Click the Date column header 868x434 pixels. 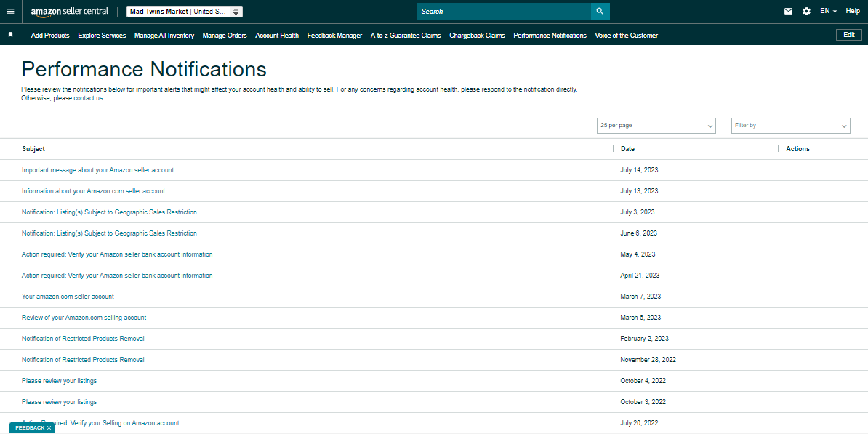pyautogui.click(x=628, y=149)
